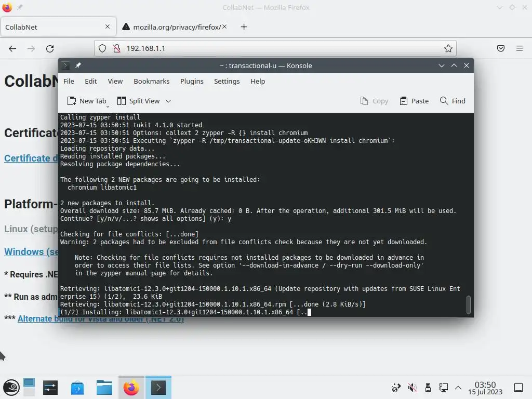Open a New Tab in Konsole
Viewport: 532px width, 399px height.
(87, 101)
